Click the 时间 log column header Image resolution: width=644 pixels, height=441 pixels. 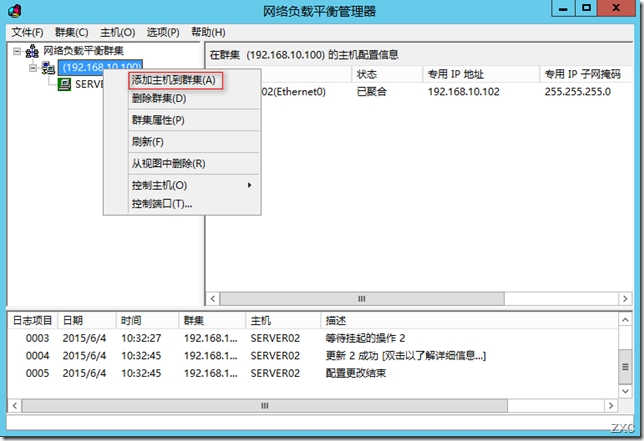pos(147,321)
